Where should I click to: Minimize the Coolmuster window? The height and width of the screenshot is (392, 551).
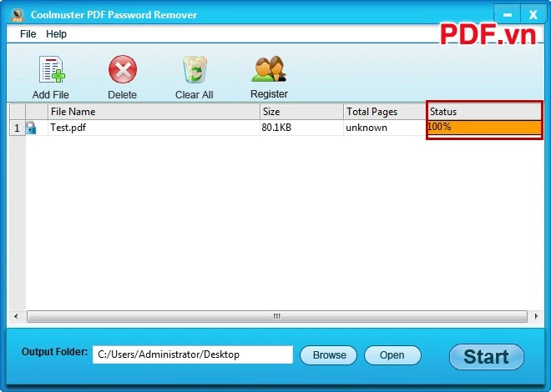tap(507, 14)
